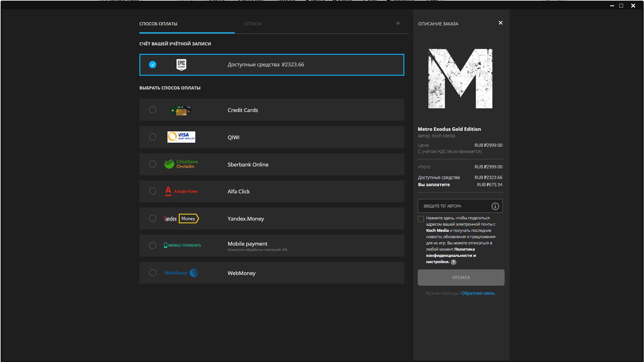Check the share email with Koch Media box
Screen dimensions: 644x362
coord(421,219)
